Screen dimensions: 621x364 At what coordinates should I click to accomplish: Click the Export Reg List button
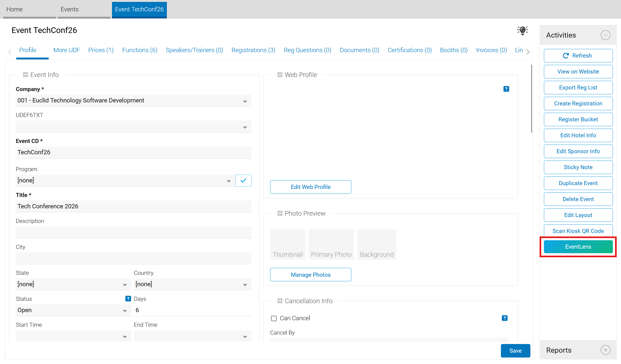click(x=578, y=88)
